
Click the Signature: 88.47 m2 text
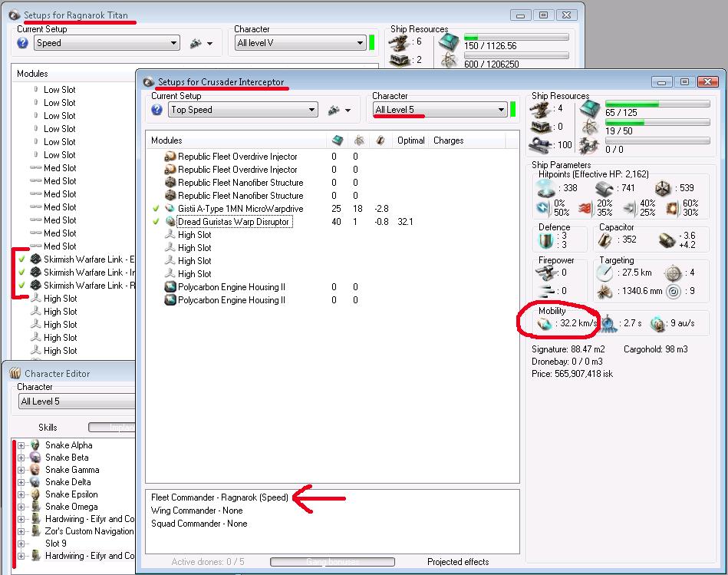[x=568, y=349]
